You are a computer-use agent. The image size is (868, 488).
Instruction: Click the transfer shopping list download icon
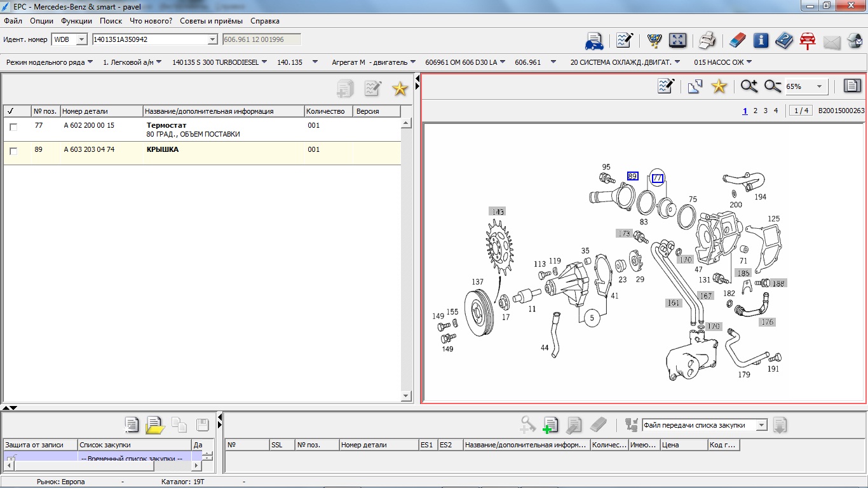tap(780, 425)
